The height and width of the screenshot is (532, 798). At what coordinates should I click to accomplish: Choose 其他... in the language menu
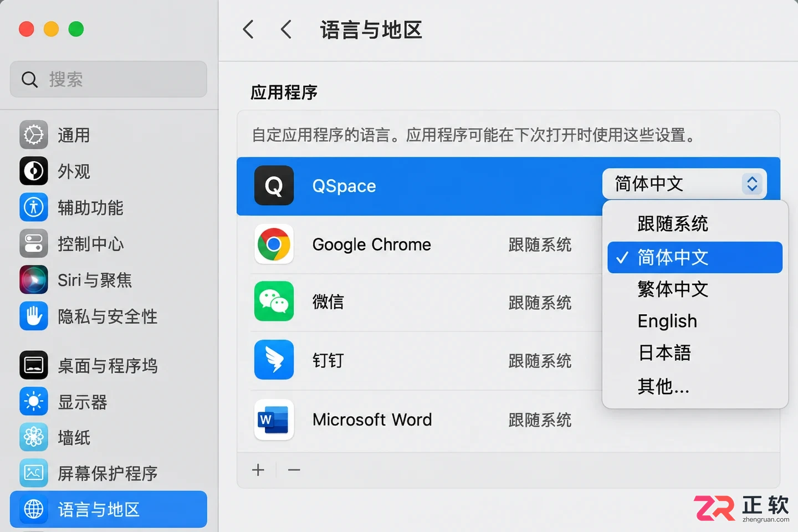pyautogui.click(x=695, y=386)
